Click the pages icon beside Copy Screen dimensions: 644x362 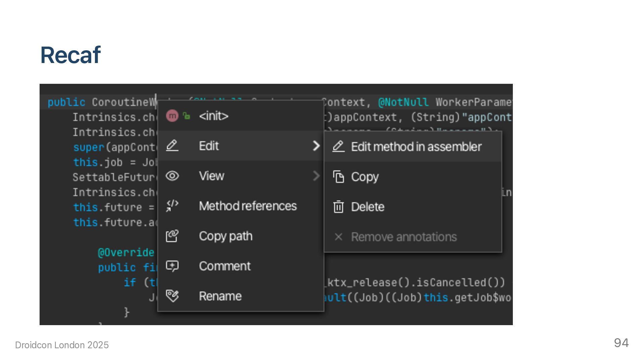coord(338,177)
